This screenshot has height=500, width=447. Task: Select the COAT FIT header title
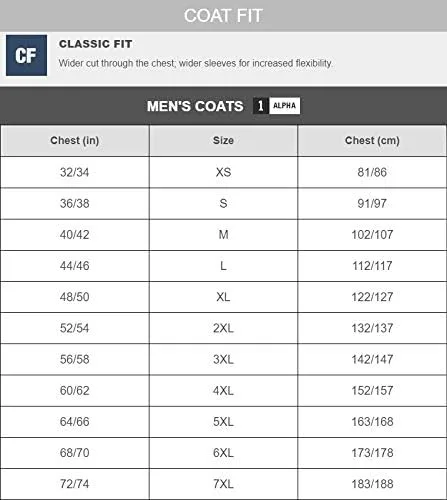point(223,16)
